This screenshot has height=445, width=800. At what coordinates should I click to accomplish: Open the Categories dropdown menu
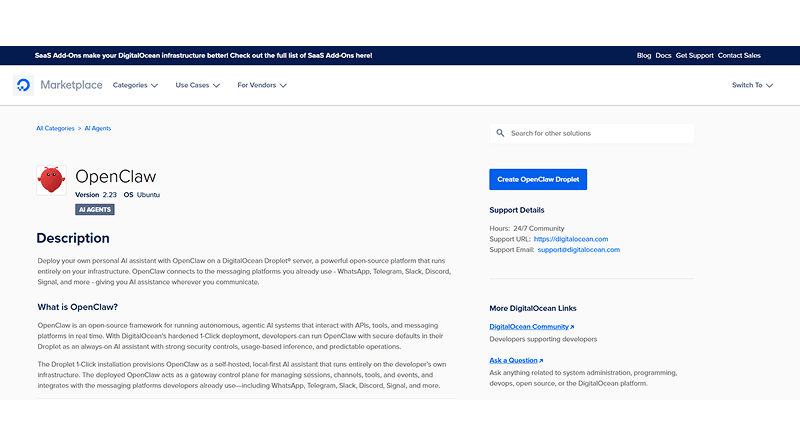(135, 85)
